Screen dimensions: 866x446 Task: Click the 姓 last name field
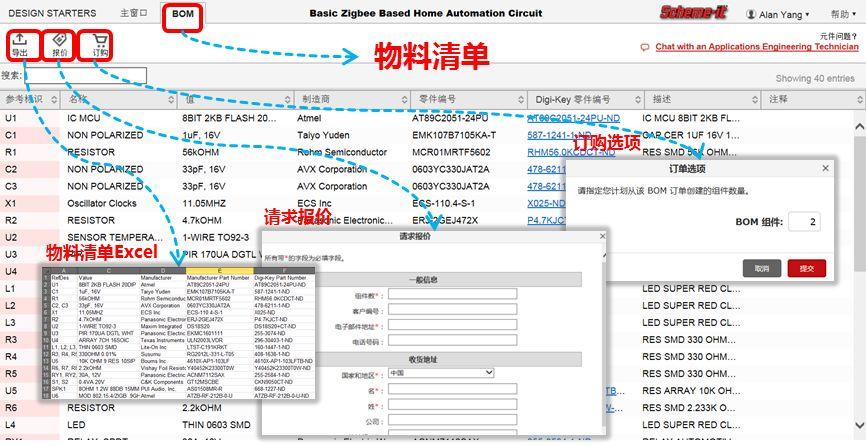tap(452, 405)
